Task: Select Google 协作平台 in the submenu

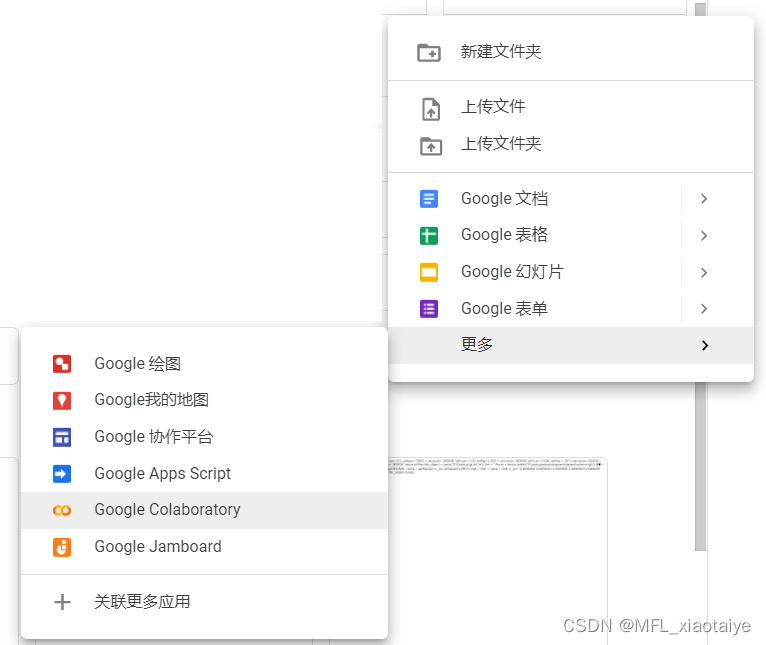Action: [x=204, y=437]
